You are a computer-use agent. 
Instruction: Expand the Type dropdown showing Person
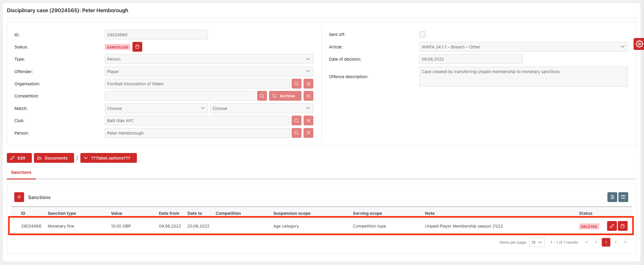(209, 59)
